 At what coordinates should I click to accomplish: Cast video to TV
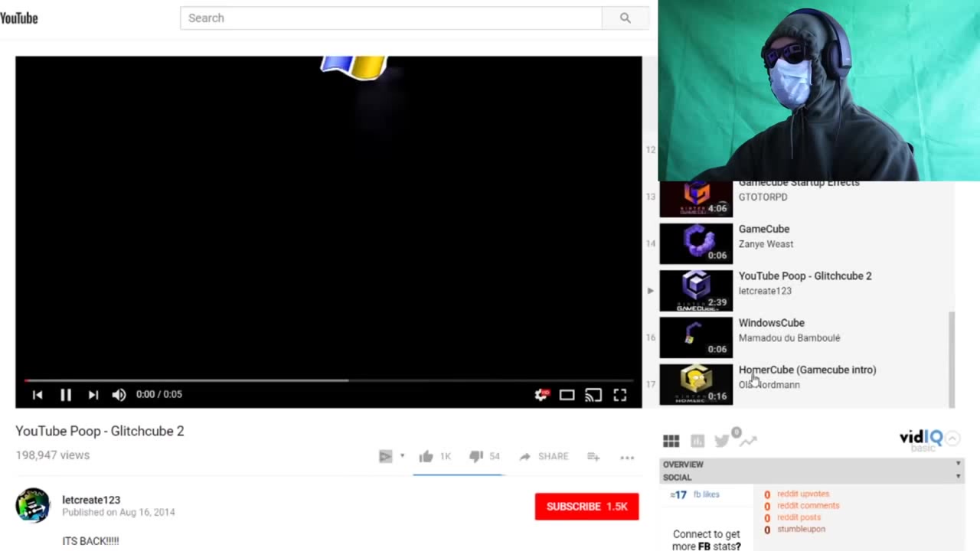pos(593,395)
